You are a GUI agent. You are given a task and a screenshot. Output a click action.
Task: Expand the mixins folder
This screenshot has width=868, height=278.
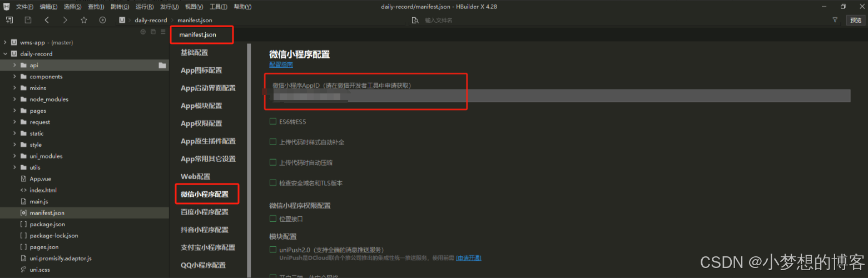(x=14, y=88)
